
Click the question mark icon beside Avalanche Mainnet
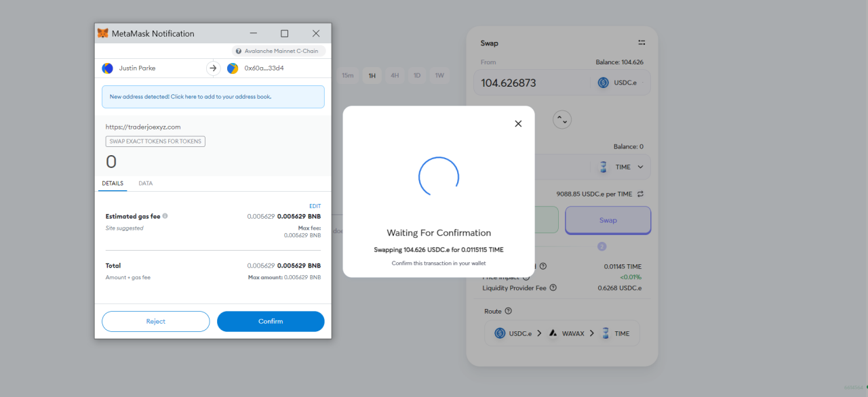pyautogui.click(x=239, y=51)
